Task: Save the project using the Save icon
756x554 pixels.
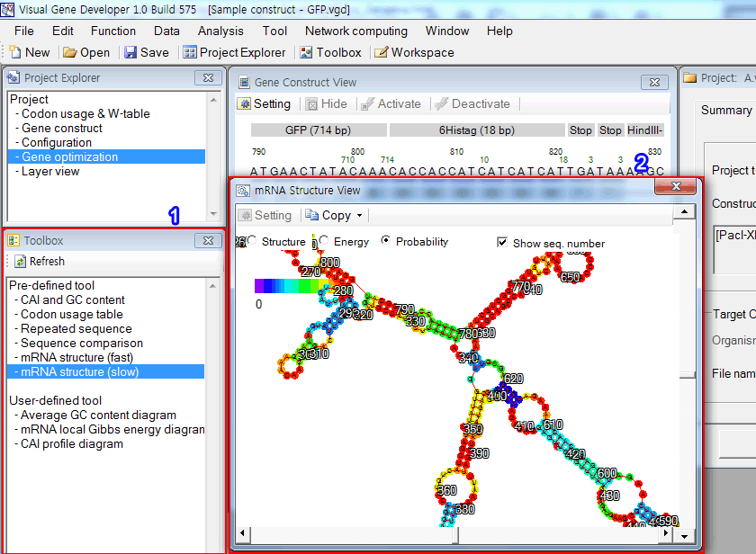Action: [130, 52]
